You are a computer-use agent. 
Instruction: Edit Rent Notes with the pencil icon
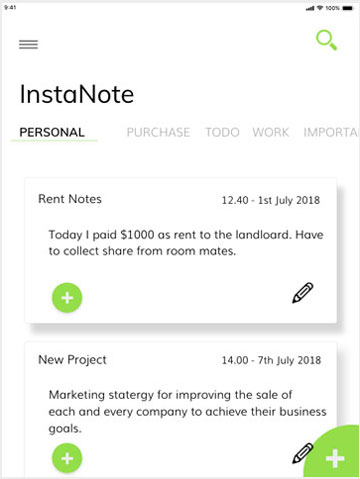(303, 293)
